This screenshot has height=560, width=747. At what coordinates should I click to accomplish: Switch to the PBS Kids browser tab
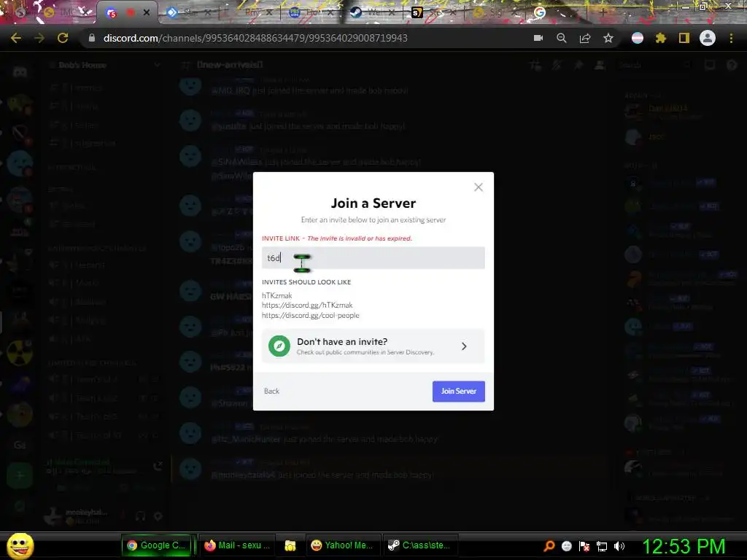[311, 12]
